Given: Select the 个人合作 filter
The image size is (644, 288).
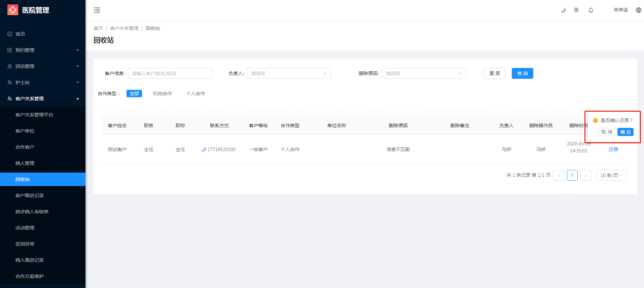Looking at the screenshot, I should point(195,94).
